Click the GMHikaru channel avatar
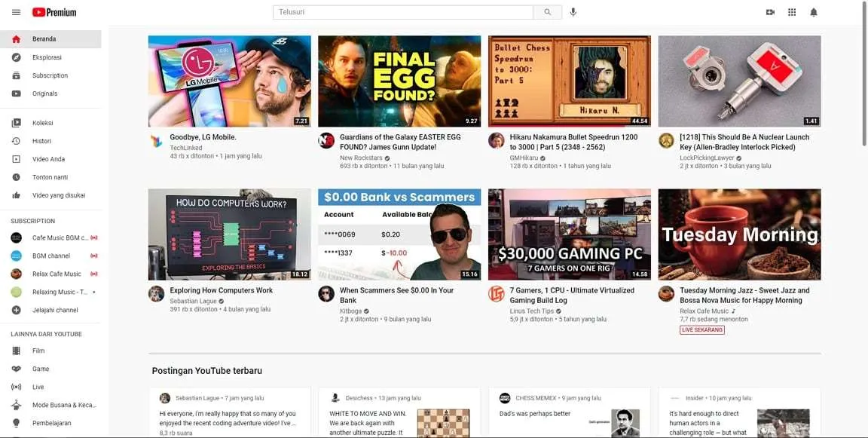The height and width of the screenshot is (438, 868). tap(496, 141)
